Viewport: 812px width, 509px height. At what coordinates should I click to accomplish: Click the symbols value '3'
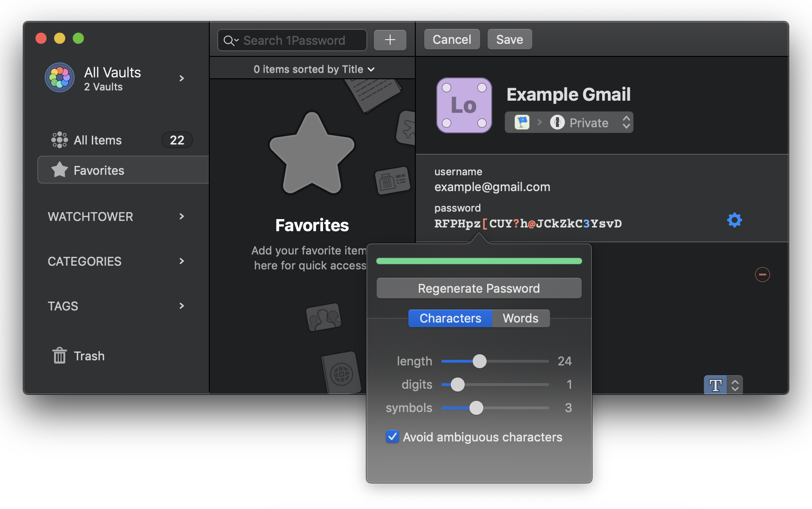(568, 408)
